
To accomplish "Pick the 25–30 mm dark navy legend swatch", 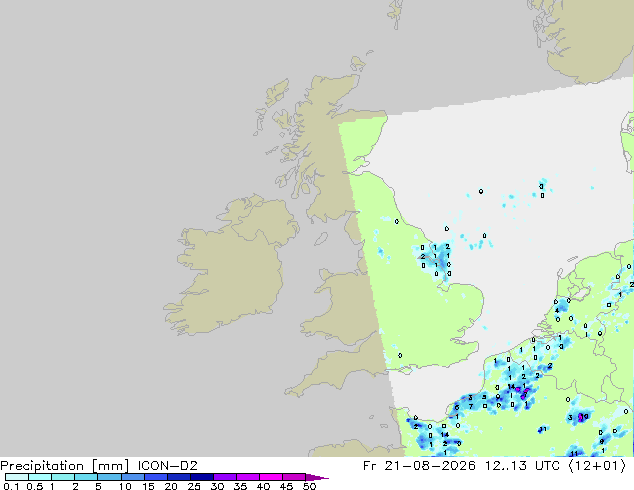I will [202, 477].
